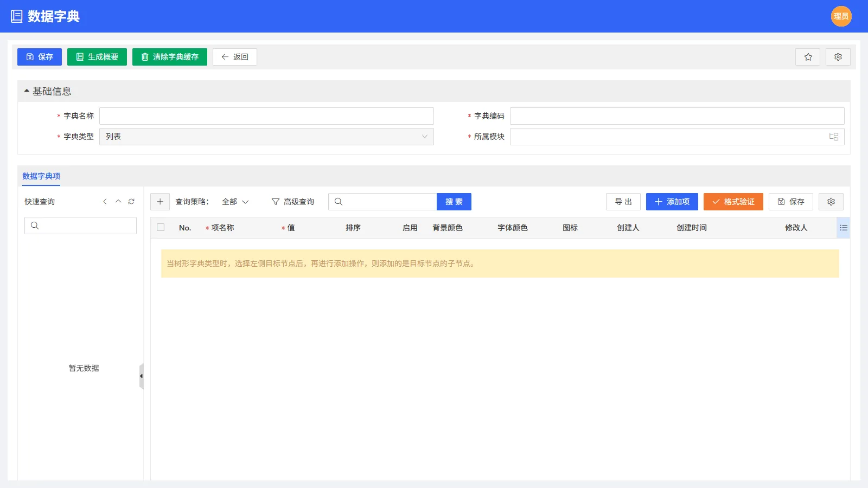Collapse quick query panel with up arrow
This screenshot has width=868, height=488.
tap(118, 202)
